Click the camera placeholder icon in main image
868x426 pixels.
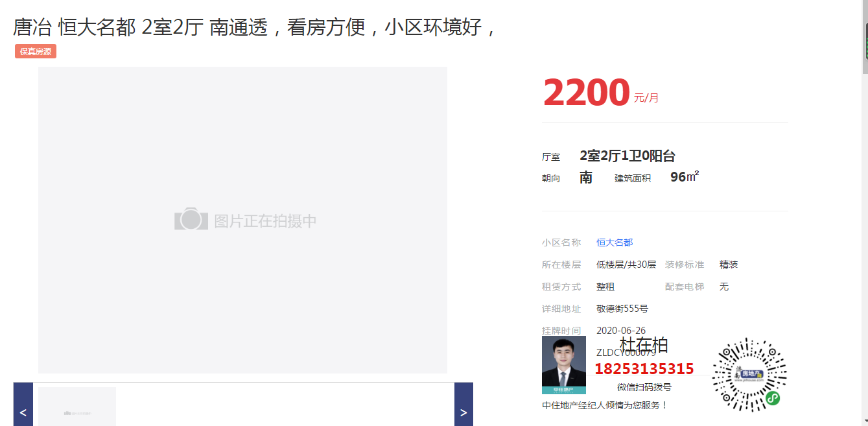click(191, 220)
